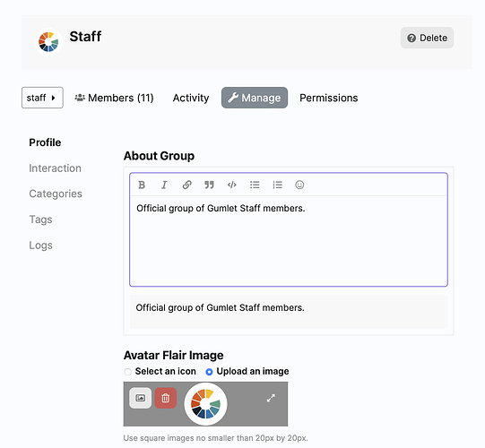Click into the About Group text area
485x448 pixels.
click(x=289, y=240)
